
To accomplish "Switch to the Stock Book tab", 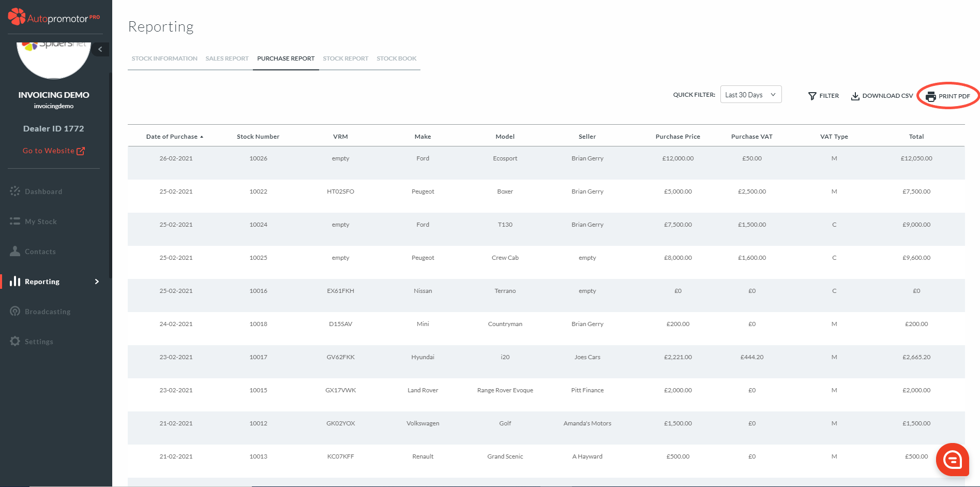I will click(396, 58).
